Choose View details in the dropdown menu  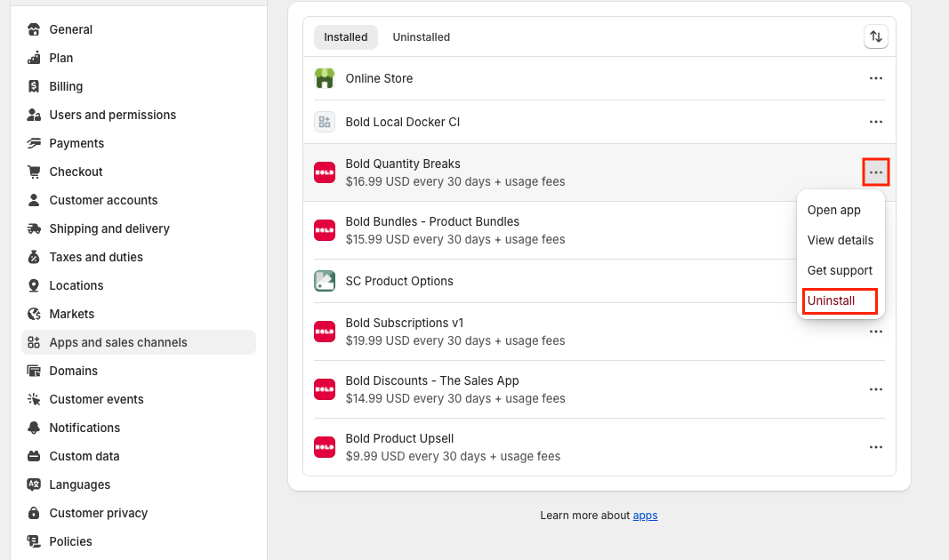tap(840, 240)
